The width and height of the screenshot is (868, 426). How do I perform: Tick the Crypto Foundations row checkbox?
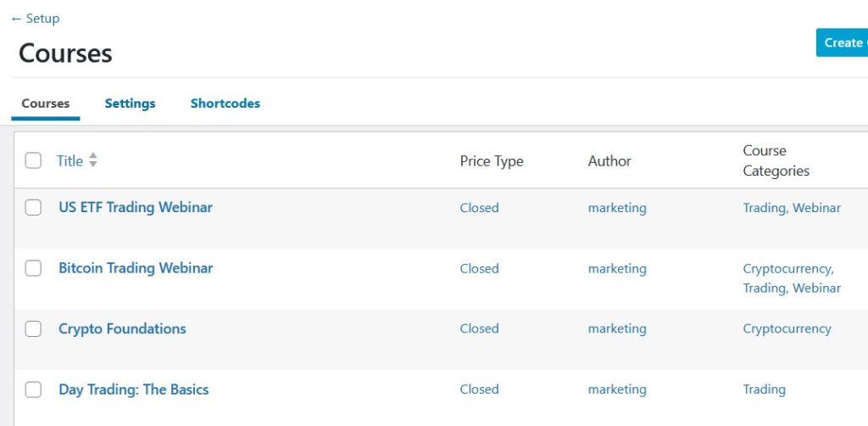pyautogui.click(x=33, y=329)
